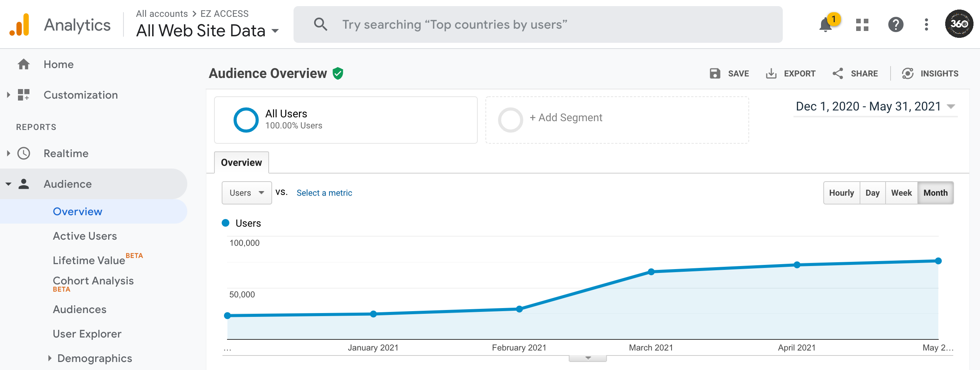This screenshot has width=980, height=370.
Task: Click the empty Add Segment circle
Action: [510, 120]
